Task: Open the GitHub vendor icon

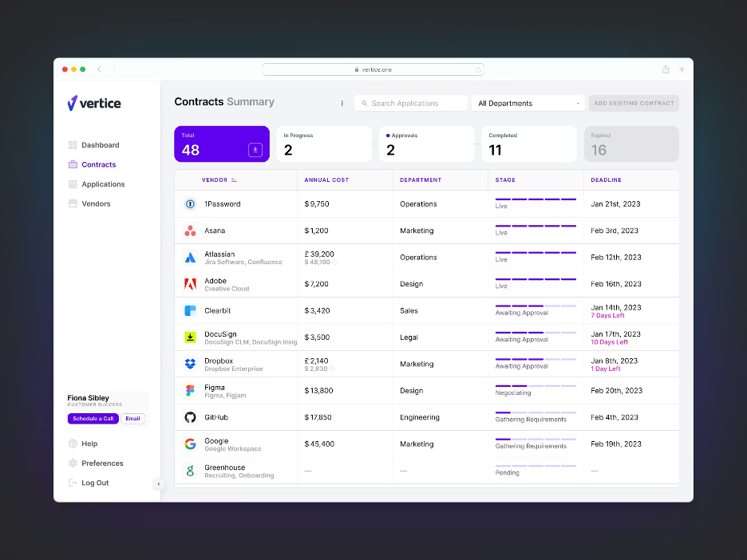Action: [190, 417]
